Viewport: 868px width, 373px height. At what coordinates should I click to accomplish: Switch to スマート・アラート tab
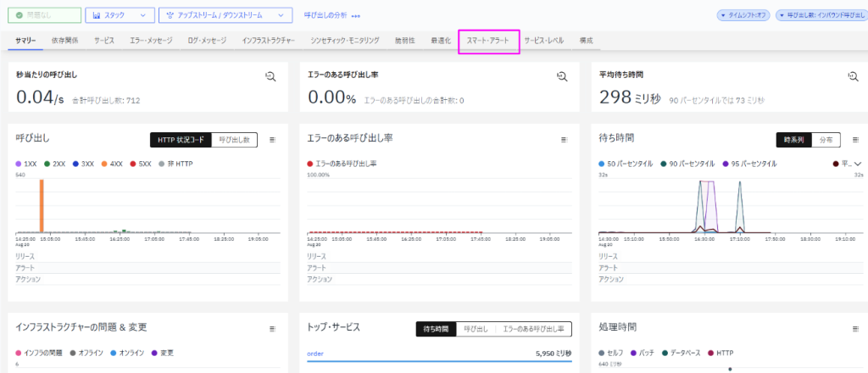coord(487,41)
